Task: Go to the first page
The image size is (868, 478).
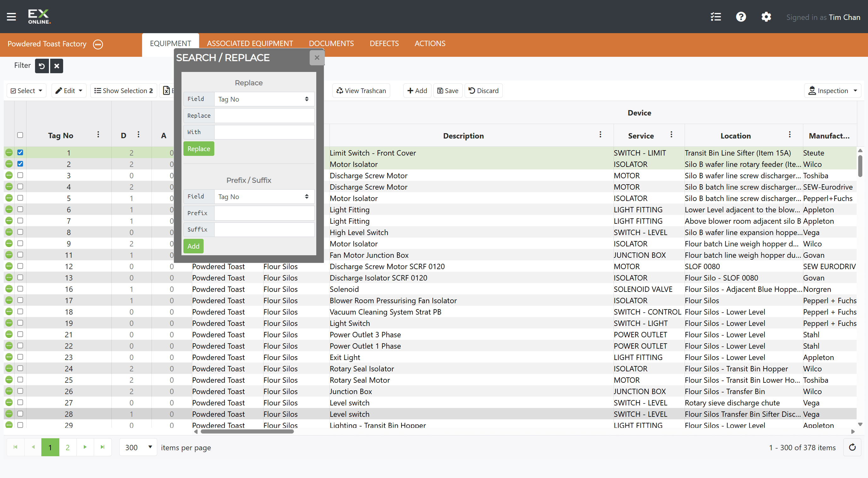Action: pos(15,447)
